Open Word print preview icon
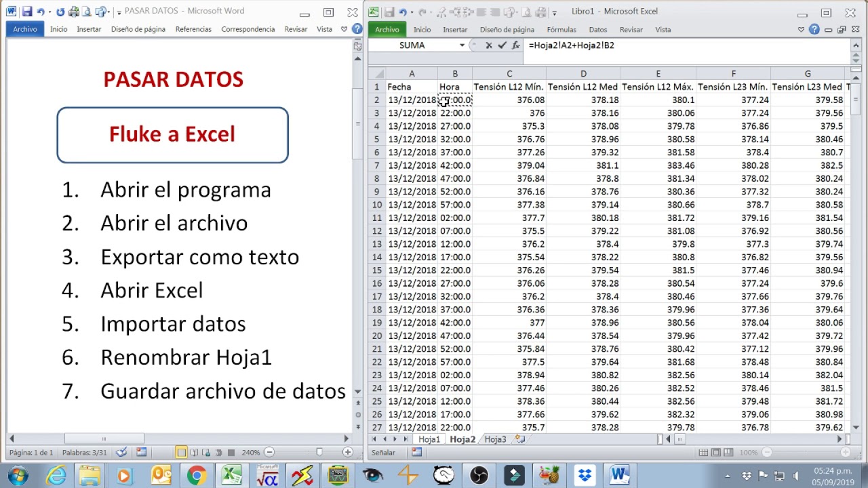The height and width of the screenshot is (488, 868). [x=87, y=12]
